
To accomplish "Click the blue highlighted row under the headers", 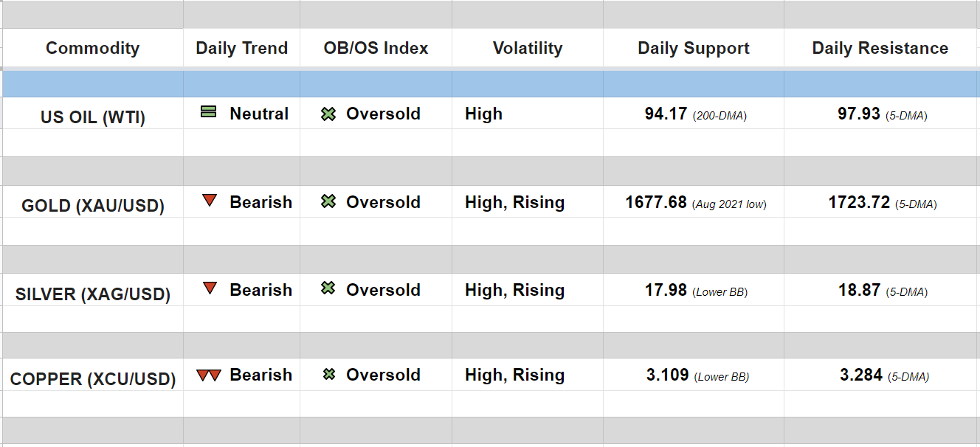I will pos(490,83).
